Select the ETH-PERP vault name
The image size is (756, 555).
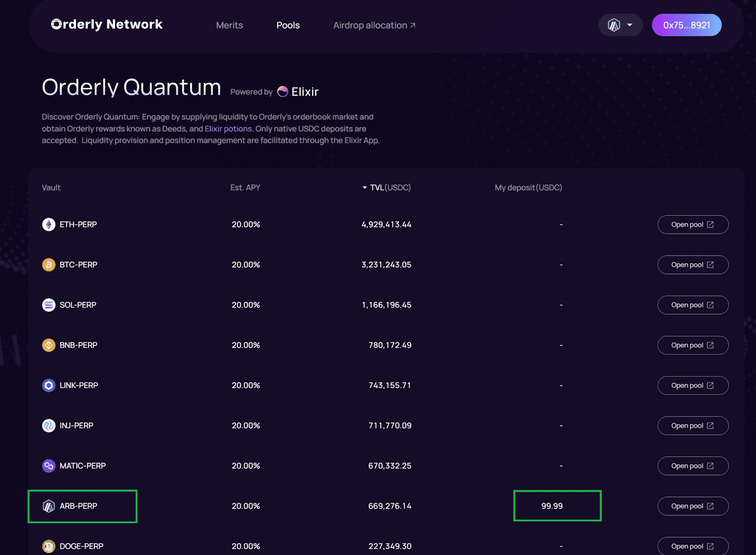[78, 224]
